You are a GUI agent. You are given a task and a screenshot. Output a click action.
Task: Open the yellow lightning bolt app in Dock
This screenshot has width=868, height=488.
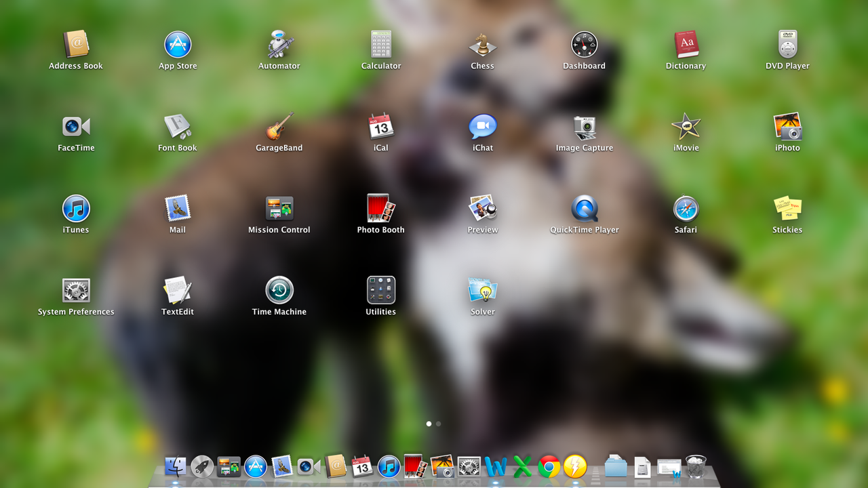pyautogui.click(x=575, y=466)
